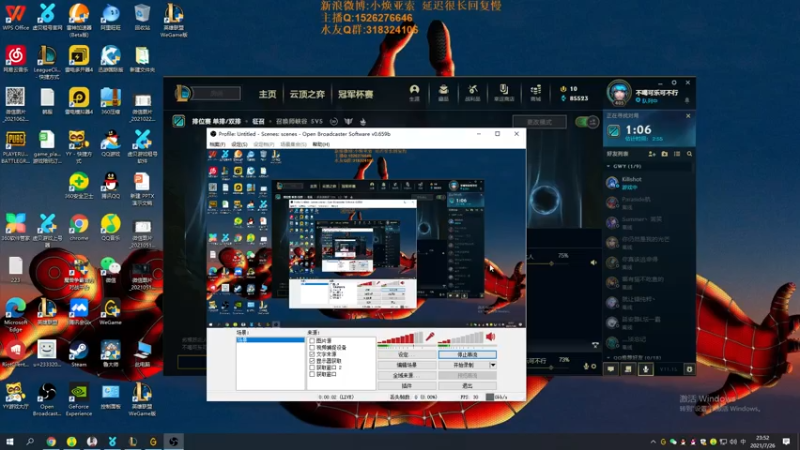The image size is (800, 450).
Task: Open the Windows Start button
Action: coord(9,442)
